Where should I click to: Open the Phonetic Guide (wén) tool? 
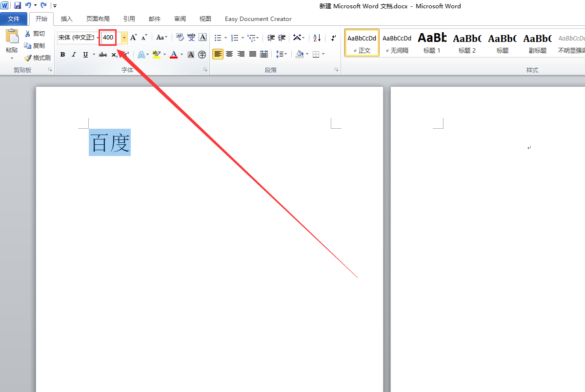click(191, 37)
